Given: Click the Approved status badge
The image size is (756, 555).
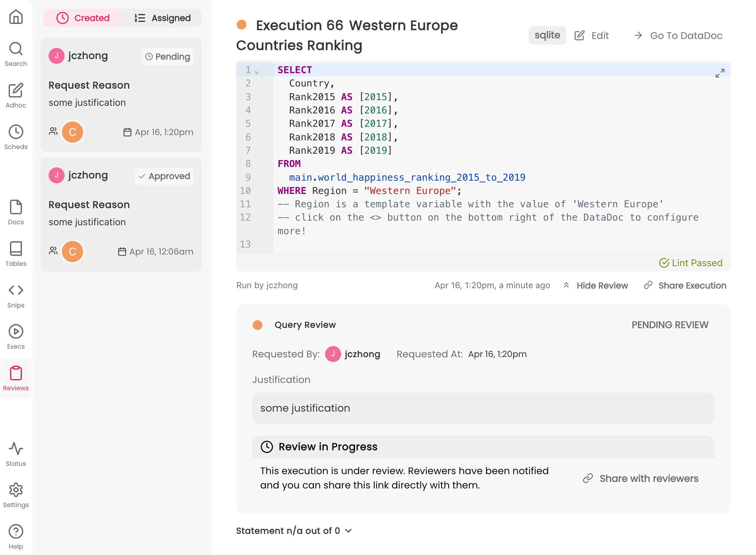Looking at the screenshot, I should click(x=164, y=176).
